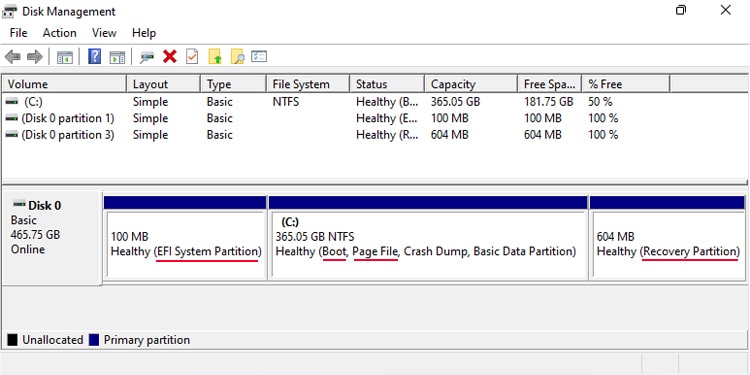Click the 100 MB capacity cell in list
The width and height of the screenshot is (750, 375).
pyautogui.click(x=450, y=118)
